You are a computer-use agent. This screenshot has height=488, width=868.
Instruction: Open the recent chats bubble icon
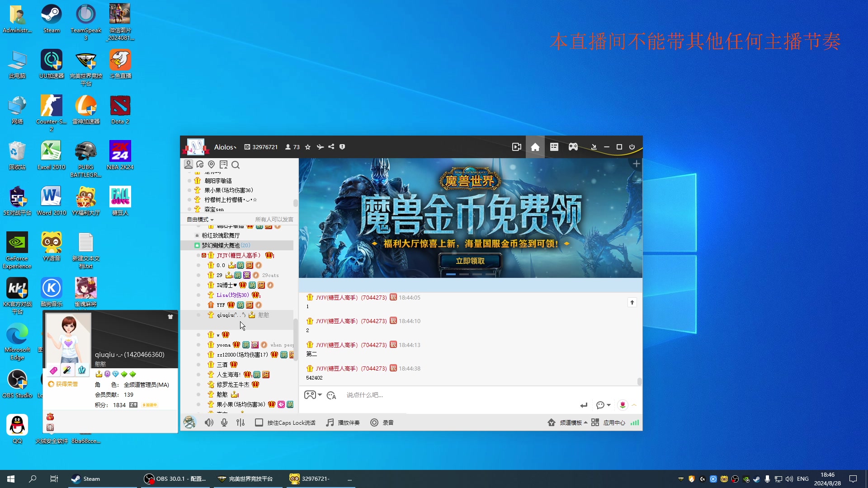coord(200,164)
